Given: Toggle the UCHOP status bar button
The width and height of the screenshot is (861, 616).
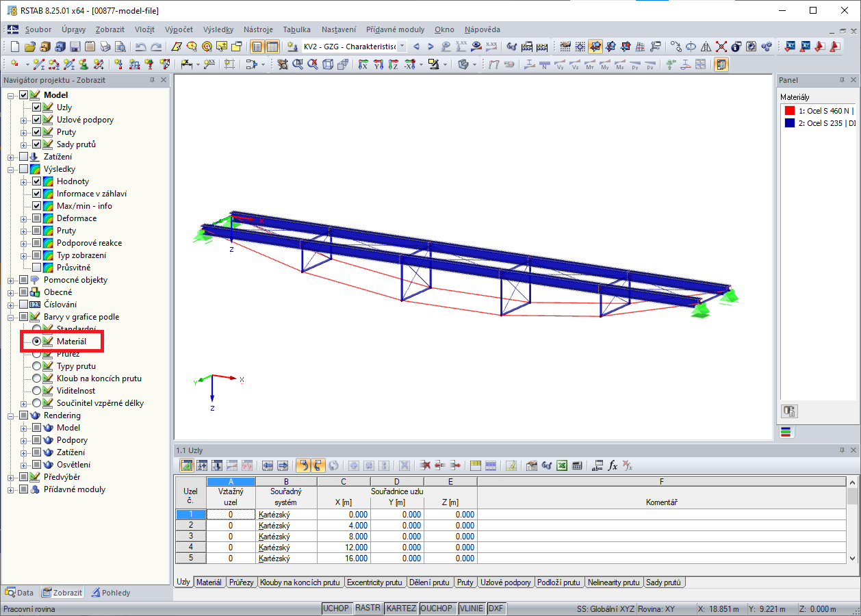Looking at the screenshot, I should tap(336, 608).
